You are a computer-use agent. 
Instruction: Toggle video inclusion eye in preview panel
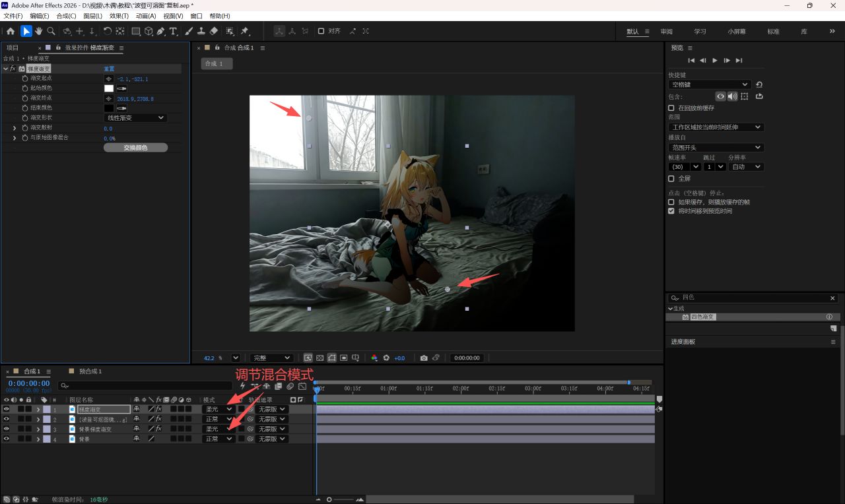point(721,96)
